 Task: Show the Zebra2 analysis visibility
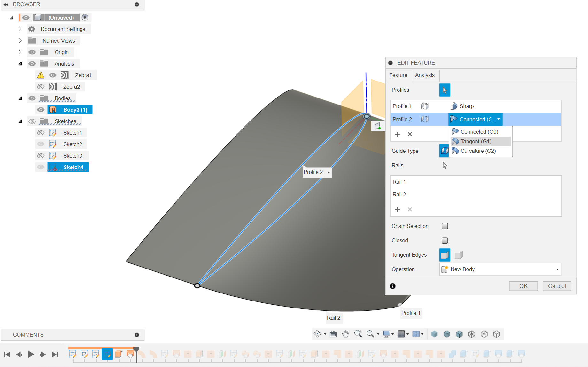point(41,86)
